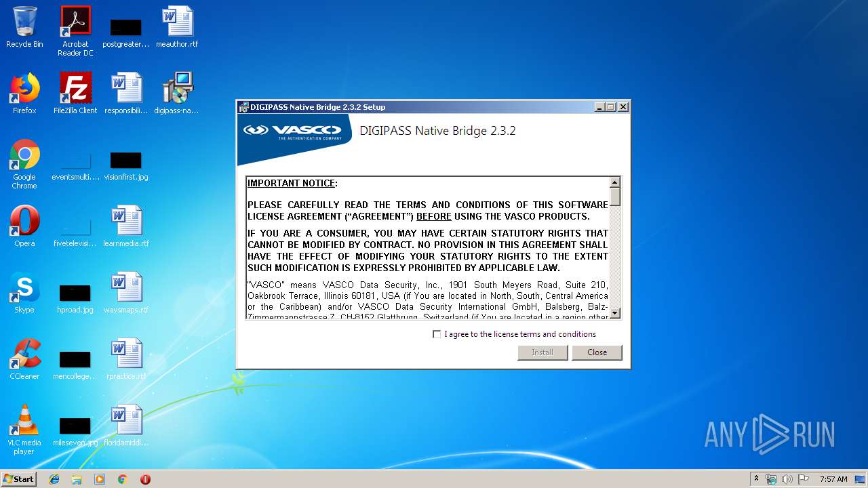This screenshot has width=868, height=488.
Task: Open Internet Explorer in taskbar
Action: click(x=54, y=479)
